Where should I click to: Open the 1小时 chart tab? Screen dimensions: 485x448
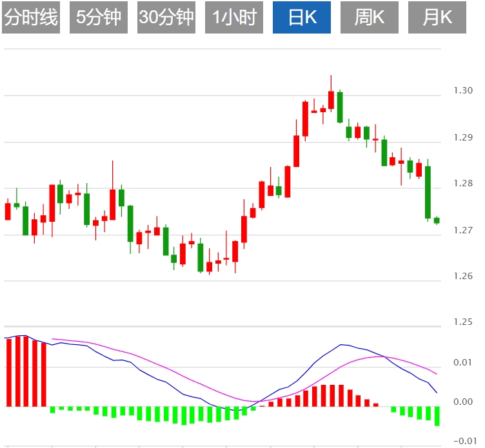point(234,17)
